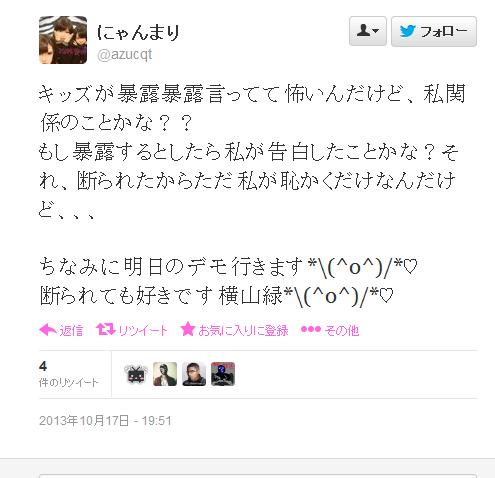495x478 pixels.
Task: Click the Twitter bird icon
Action: pos(407,31)
